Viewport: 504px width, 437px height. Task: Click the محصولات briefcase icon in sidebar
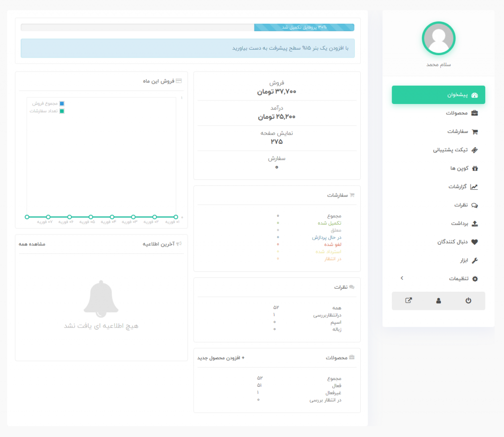click(474, 113)
